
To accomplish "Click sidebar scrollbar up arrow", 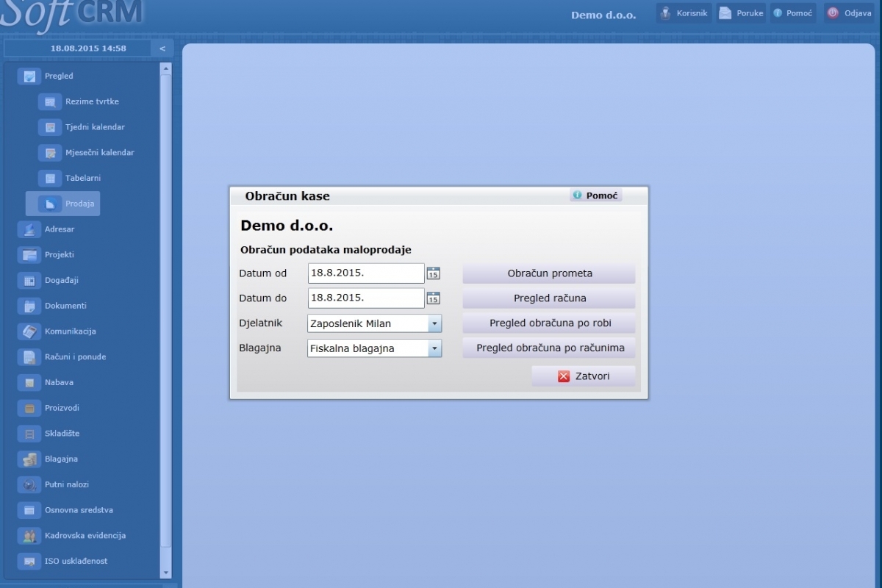I will coord(165,68).
